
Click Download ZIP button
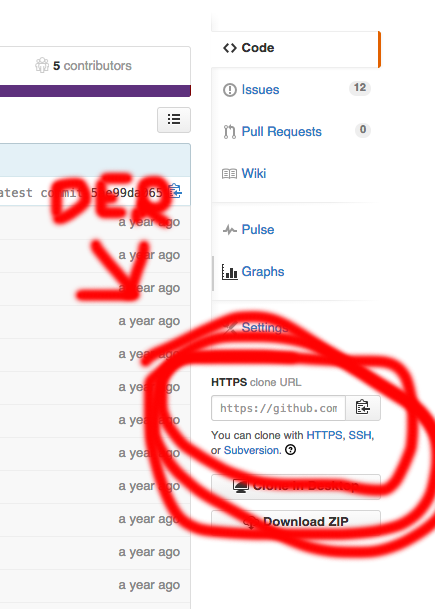point(296,522)
